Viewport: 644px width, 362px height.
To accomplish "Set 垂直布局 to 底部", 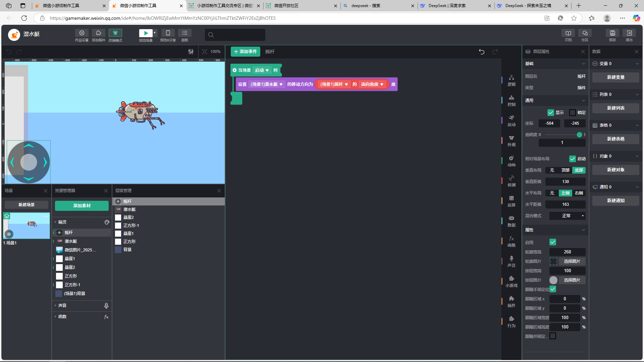I will coord(579,170).
